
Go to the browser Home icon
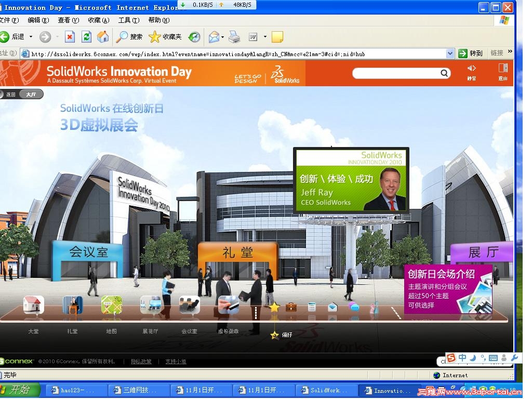(103, 37)
